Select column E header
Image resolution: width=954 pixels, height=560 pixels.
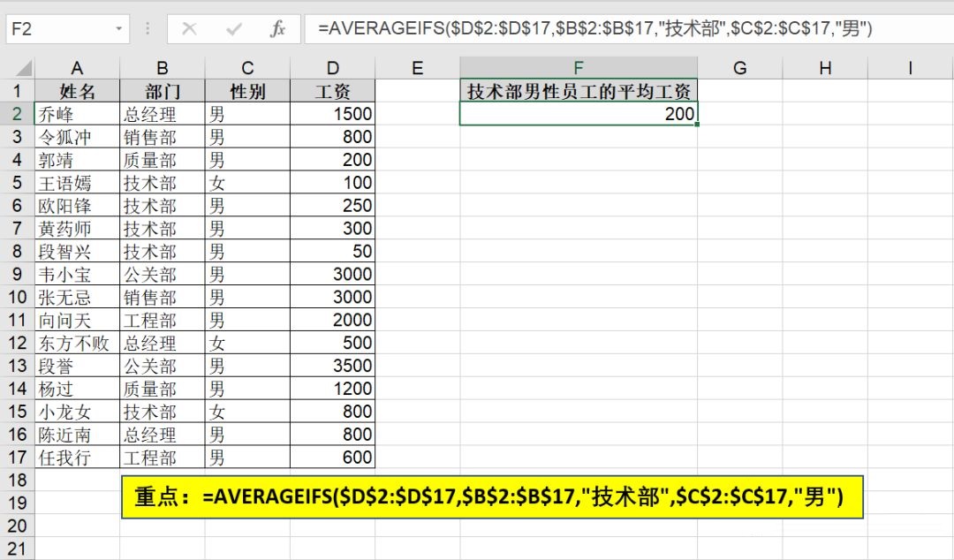tap(417, 67)
